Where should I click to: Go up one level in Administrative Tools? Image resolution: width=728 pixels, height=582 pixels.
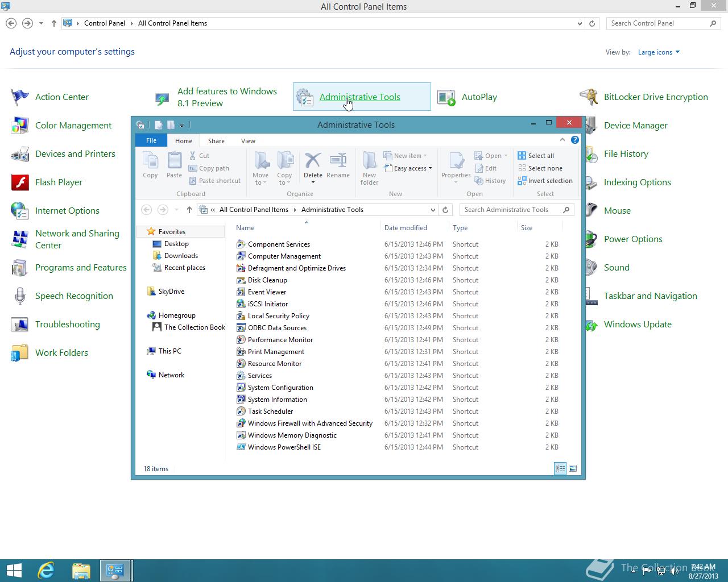coord(189,210)
